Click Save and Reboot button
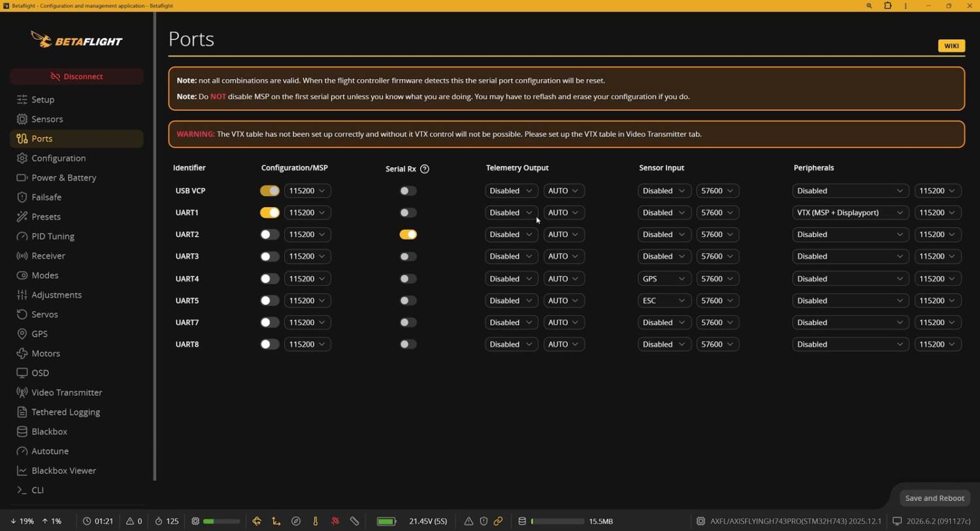Image resolution: width=980 pixels, height=531 pixels. tap(934, 498)
